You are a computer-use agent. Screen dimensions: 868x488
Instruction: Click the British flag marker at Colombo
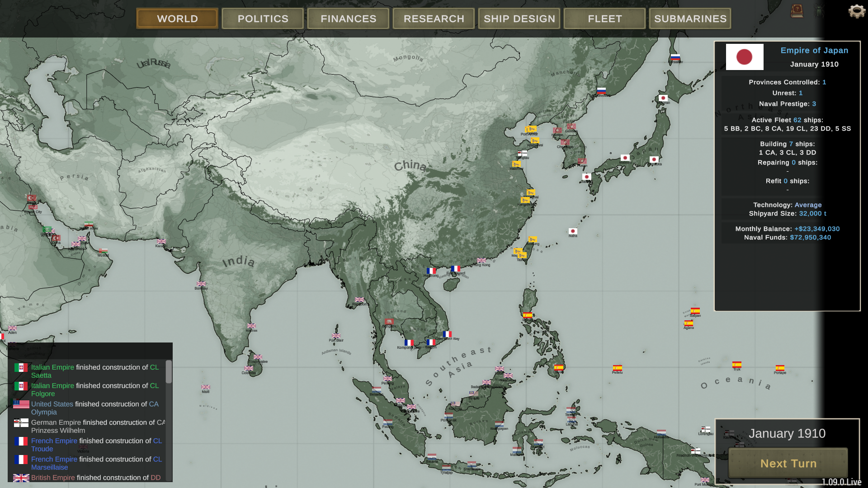point(249,368)
